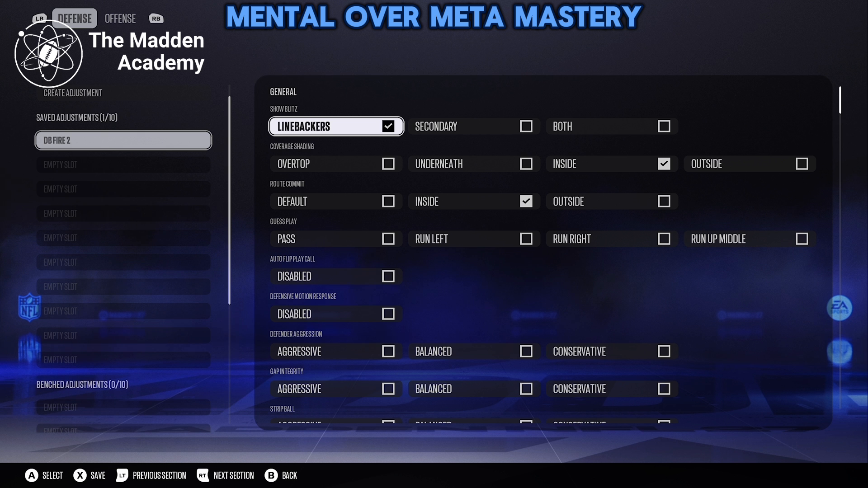868x488 pixels.
Task: Click the Saved Adjustments (1/10) heading
Action: pyautogui.click(x=77, y=117)
